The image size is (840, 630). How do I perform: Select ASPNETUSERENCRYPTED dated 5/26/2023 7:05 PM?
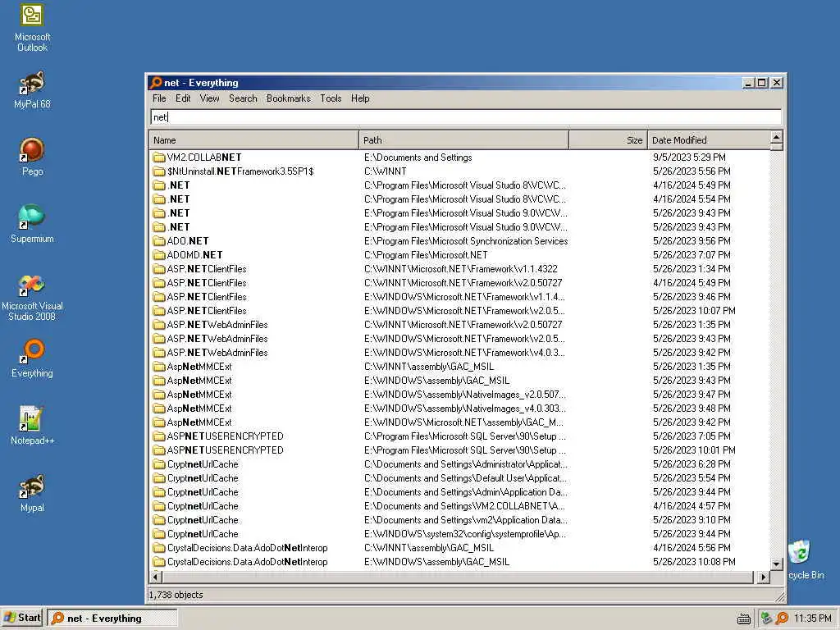(x=225, y=436)
